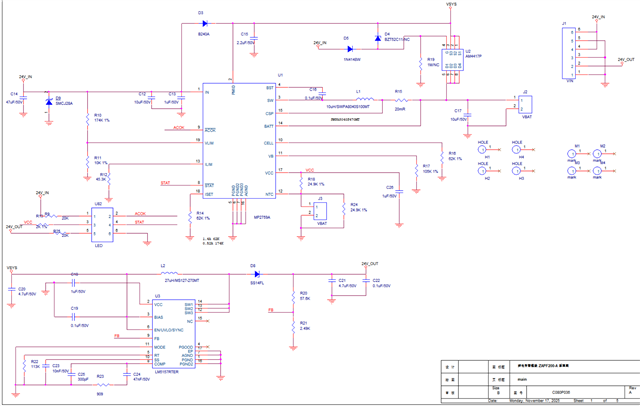This screenshot has width=640, height=406.
Task: Select the C12 10uF capacitor symbol
Action: click(151, 98)
